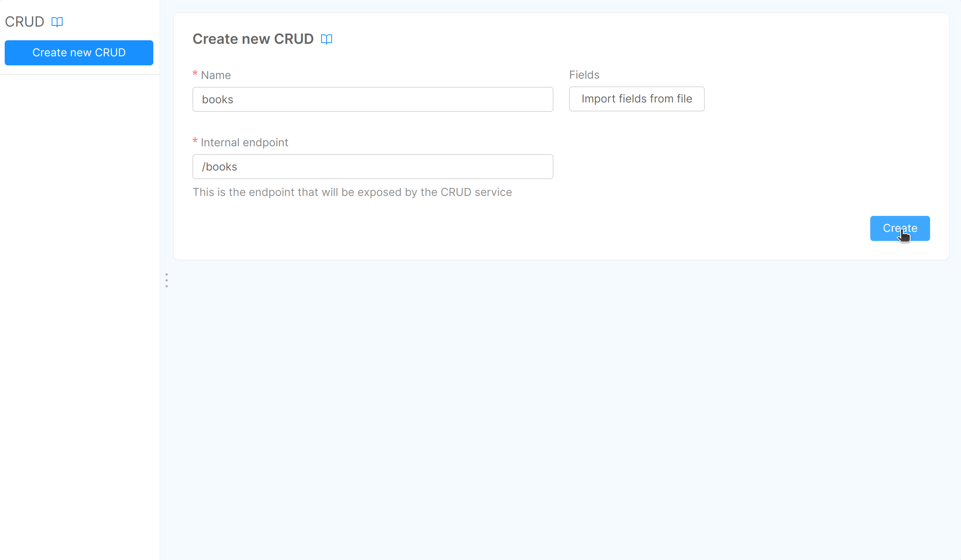This screenshot has width=961, height=560.
Task: Click the word books inside the Name input
Action: [217, 100]
